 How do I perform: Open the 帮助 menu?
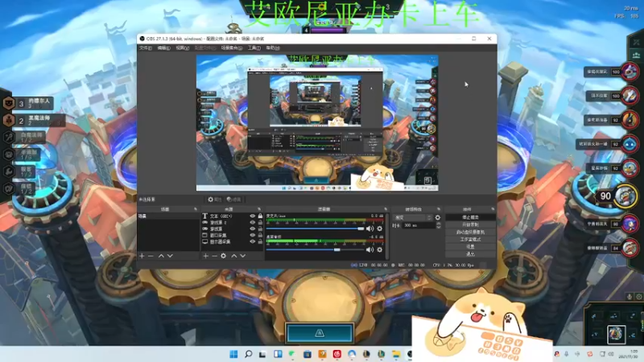click(273, 48)
